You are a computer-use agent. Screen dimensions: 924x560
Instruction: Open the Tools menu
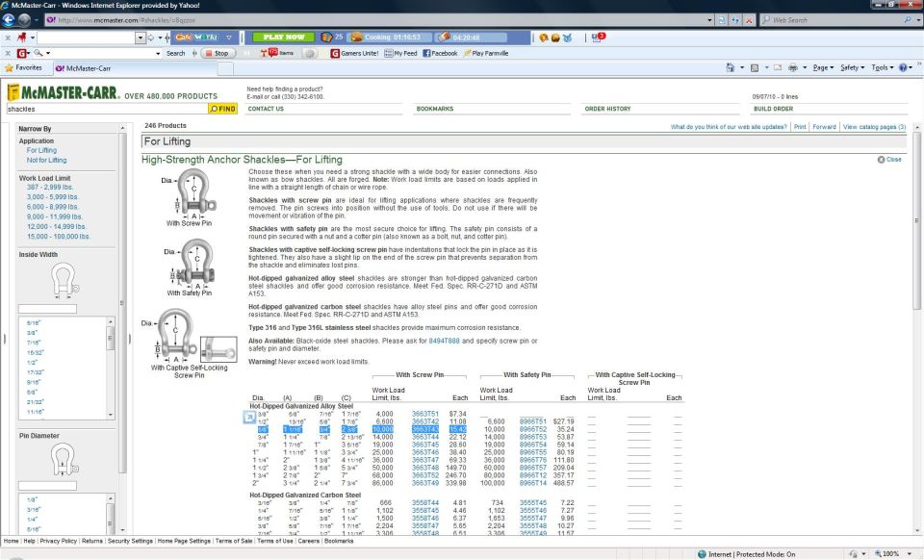click(883, 67)
